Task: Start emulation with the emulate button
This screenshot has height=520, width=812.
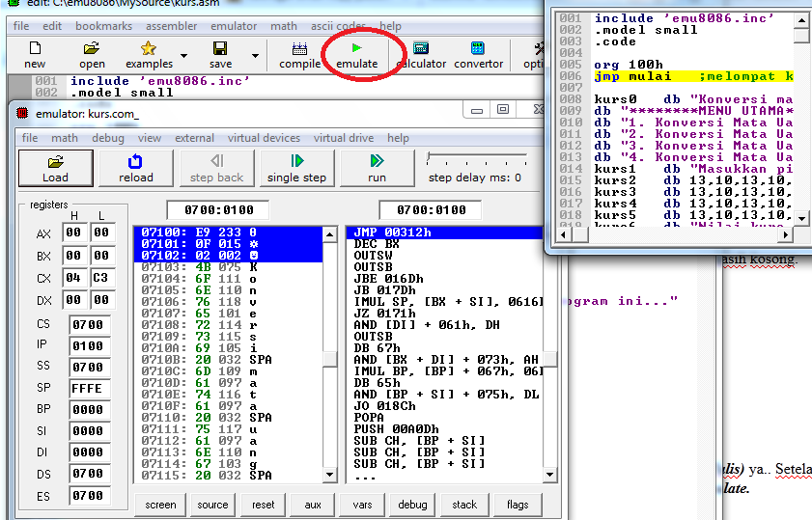Action: click(x=357, y=55)
